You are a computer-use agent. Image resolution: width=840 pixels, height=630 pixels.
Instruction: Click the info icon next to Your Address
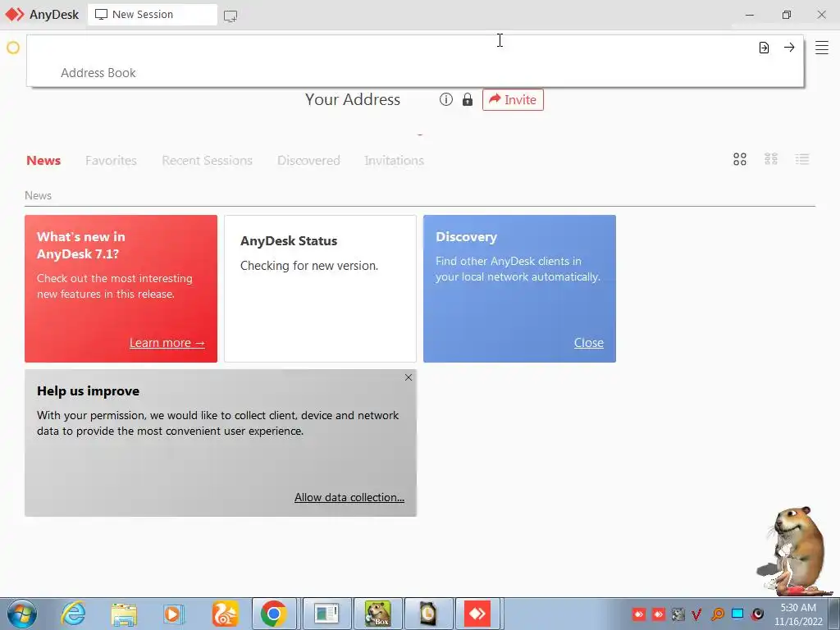[x=445, y=99]
